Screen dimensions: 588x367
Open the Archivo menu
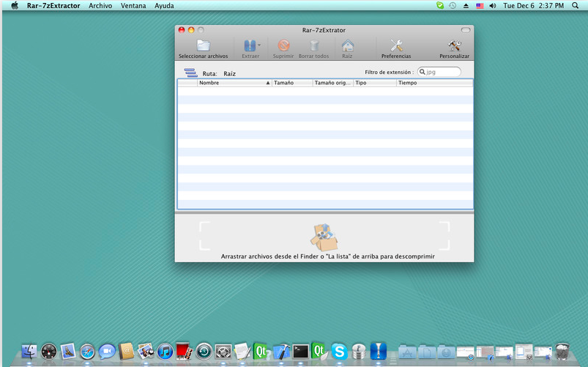pos(100,5)
